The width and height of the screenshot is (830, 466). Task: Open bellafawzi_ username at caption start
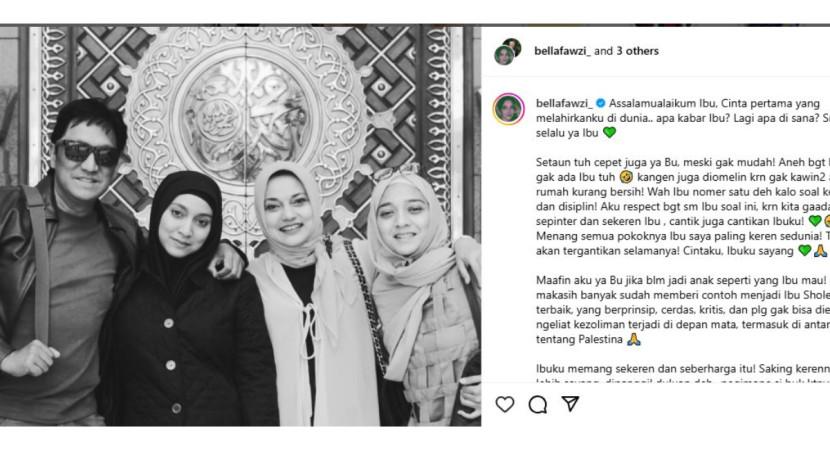click(564, 103)
